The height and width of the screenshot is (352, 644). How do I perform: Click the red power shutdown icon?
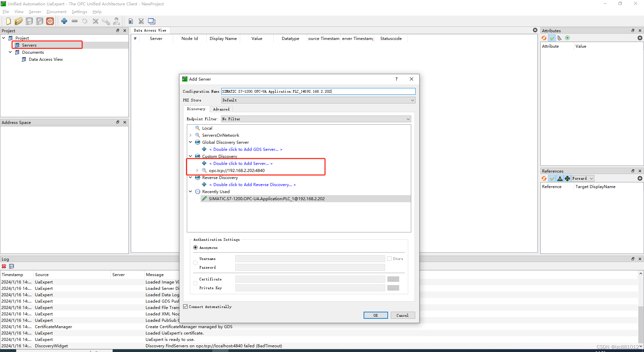(x=50, y=21)
